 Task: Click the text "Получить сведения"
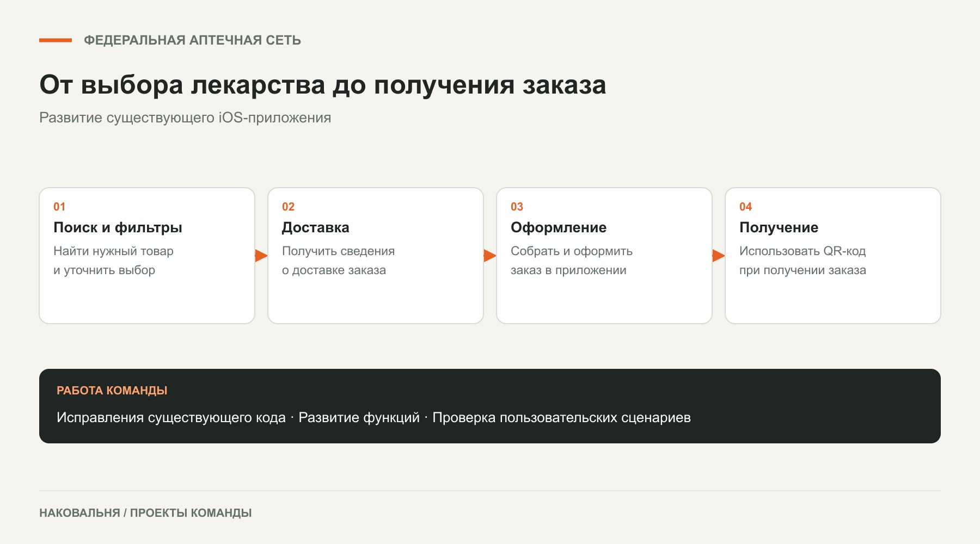(338, 251)
